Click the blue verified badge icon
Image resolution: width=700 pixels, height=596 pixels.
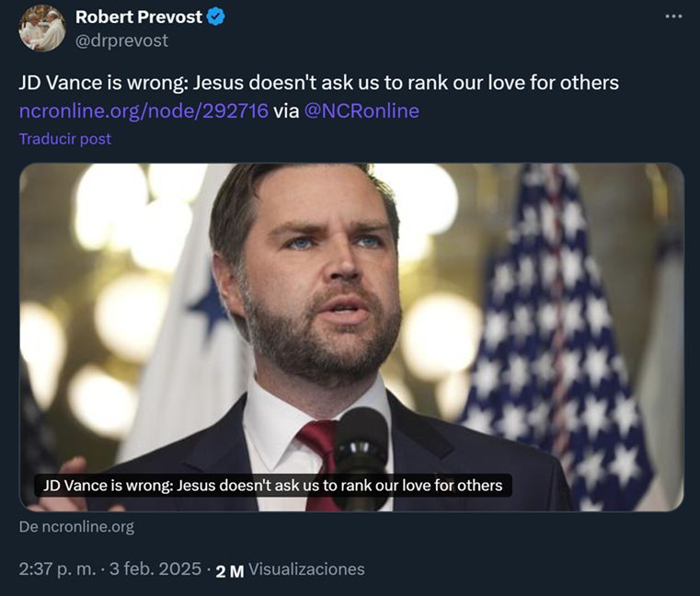point(216,17)
